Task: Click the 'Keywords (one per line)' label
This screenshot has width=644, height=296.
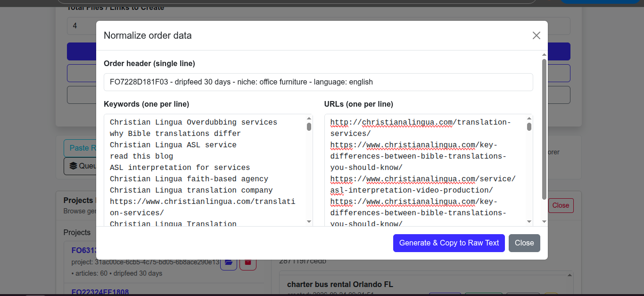Action: pyautogui.click(x=146, y=104)
